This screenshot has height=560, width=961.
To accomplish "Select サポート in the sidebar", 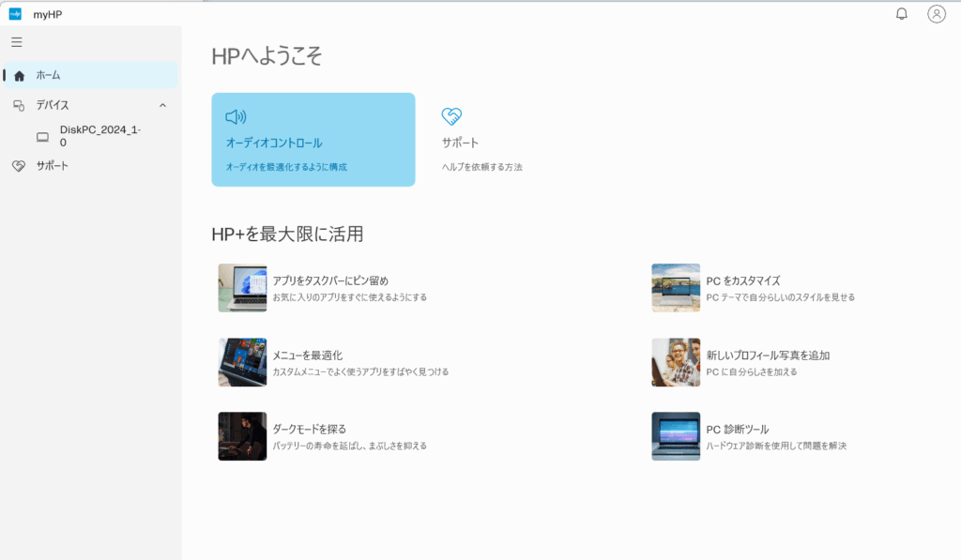I will point(91,166).
